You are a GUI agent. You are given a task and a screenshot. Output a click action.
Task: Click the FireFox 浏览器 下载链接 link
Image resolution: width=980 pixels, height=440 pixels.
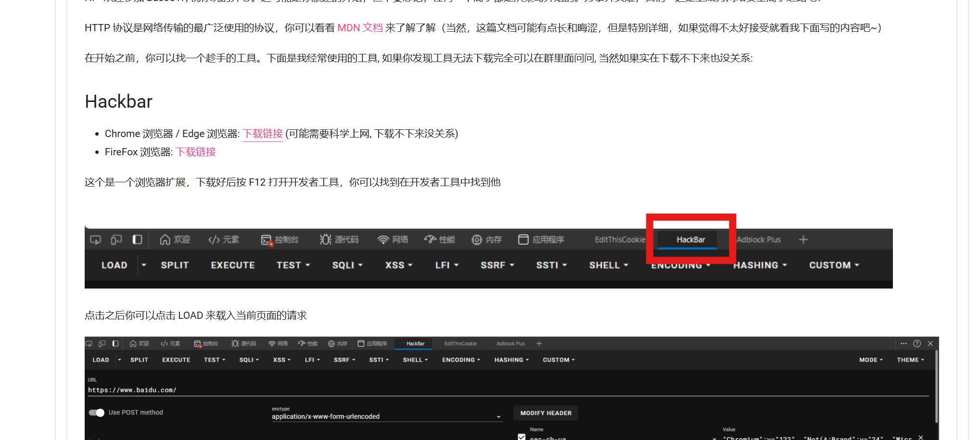pos(196,152)
